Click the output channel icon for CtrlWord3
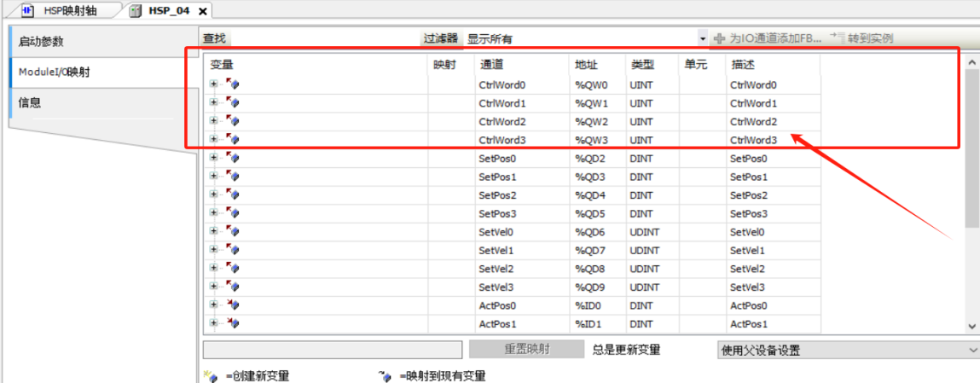The width and height of the screenshot is (980, 383). (233, 139)
